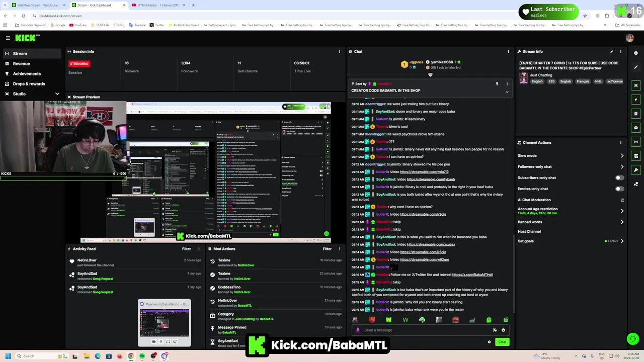Viewport: 644px width, 362px height.
Task: Toggle lightning bolt widget in right rail
Action: coord(636,100)
